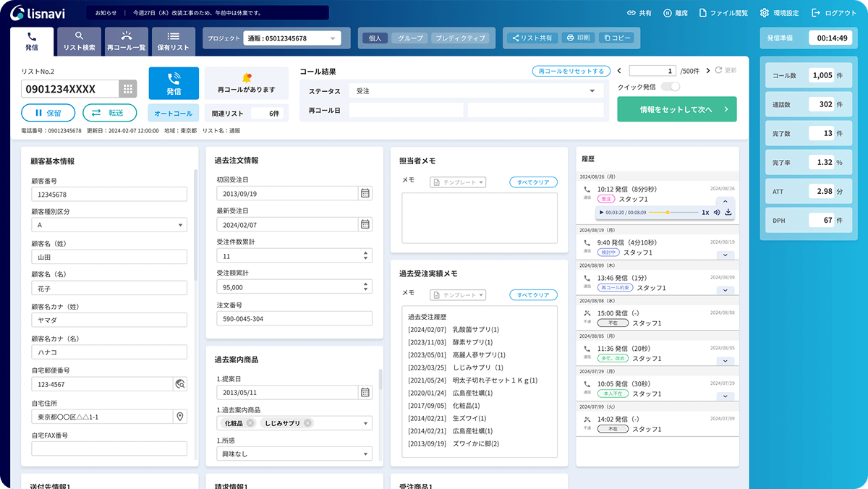Toggle the クイック発信 switch
Viewport: 868px width, 489px height.
[671, 87]
